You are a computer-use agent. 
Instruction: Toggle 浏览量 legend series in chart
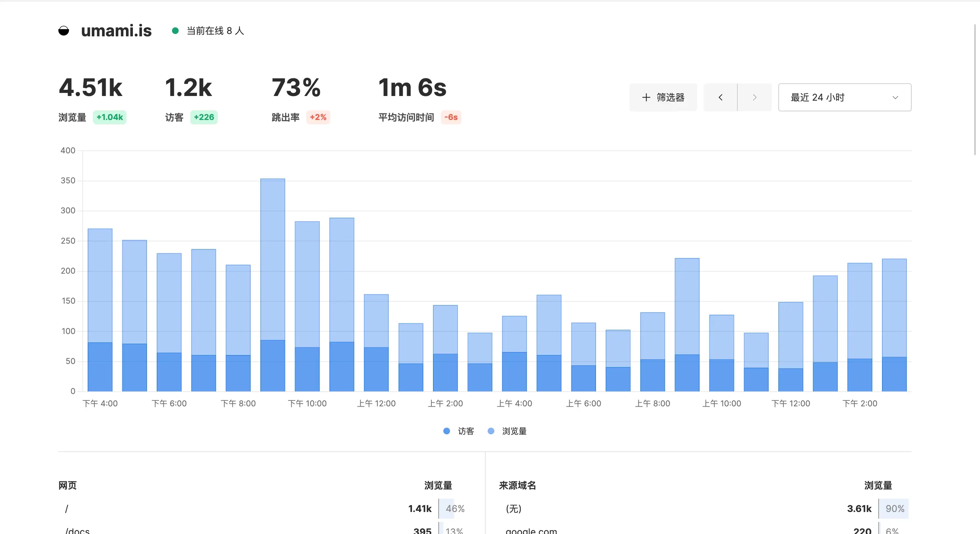[507, 431]
